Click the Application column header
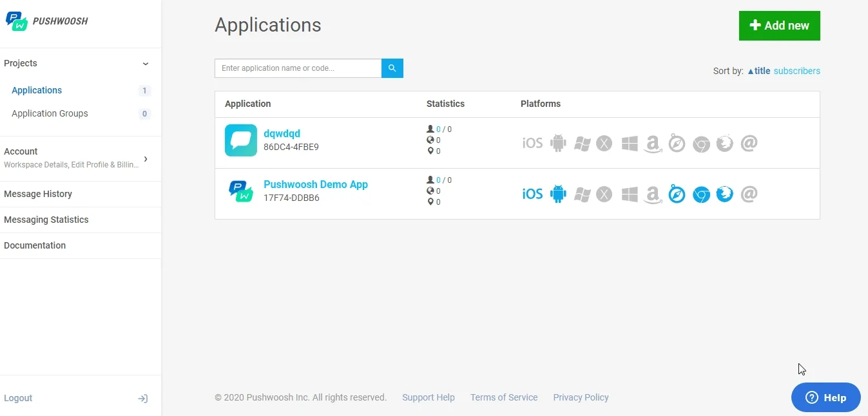This screenshot has width=868, height=416. pyautogui.click(x=248, y=104)
